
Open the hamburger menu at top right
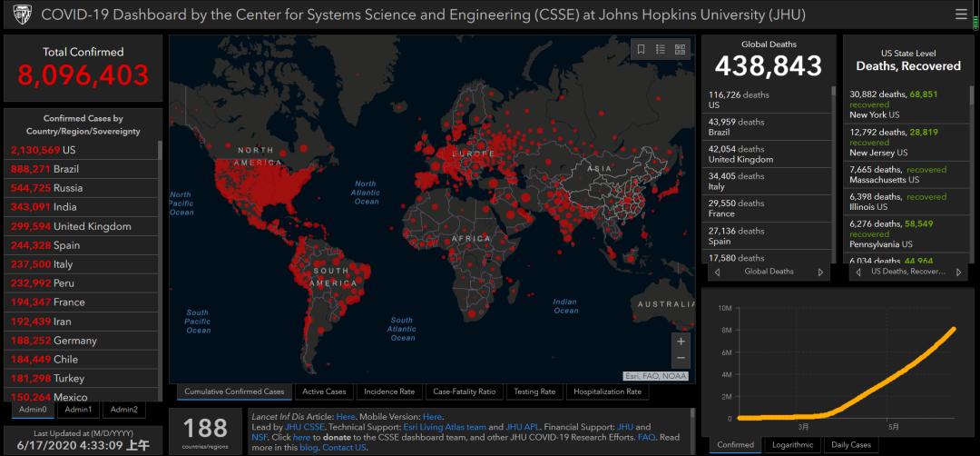(961, 14)
